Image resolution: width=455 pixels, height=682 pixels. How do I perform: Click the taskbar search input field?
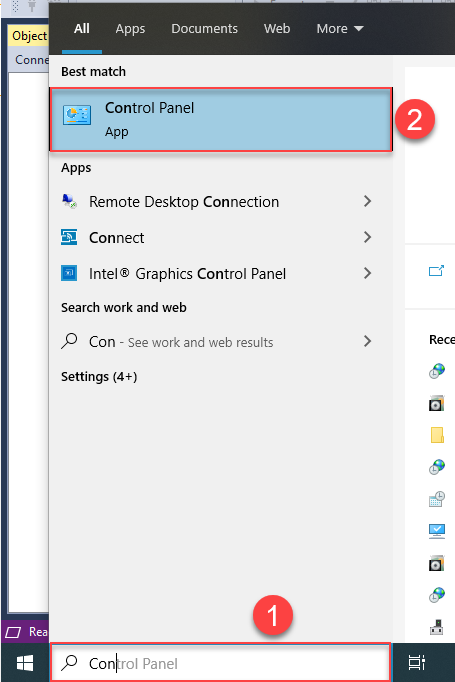pyautogui.click(x=221, y=663)
